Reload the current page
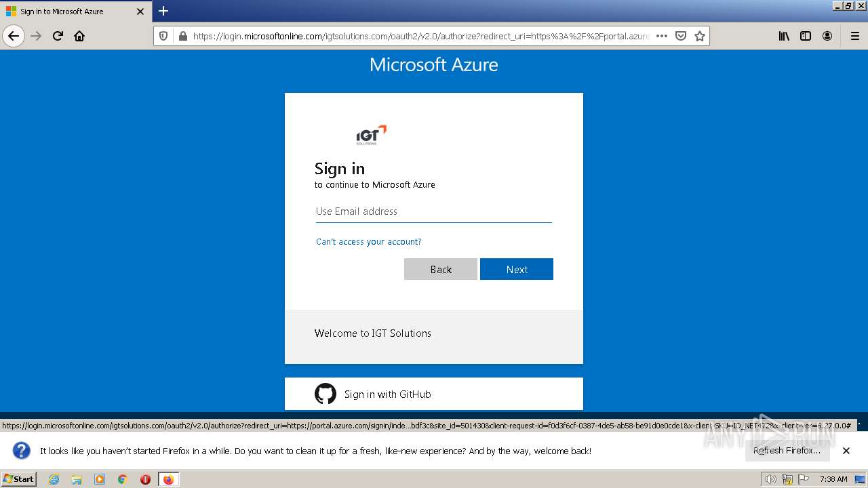 click(x=58, y=36)
